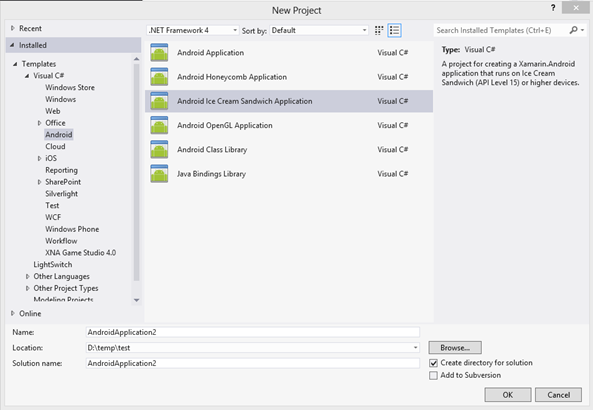Uncheck Create directory for solution
Viewport: 593px width, 410px height.
pos(433,363)
